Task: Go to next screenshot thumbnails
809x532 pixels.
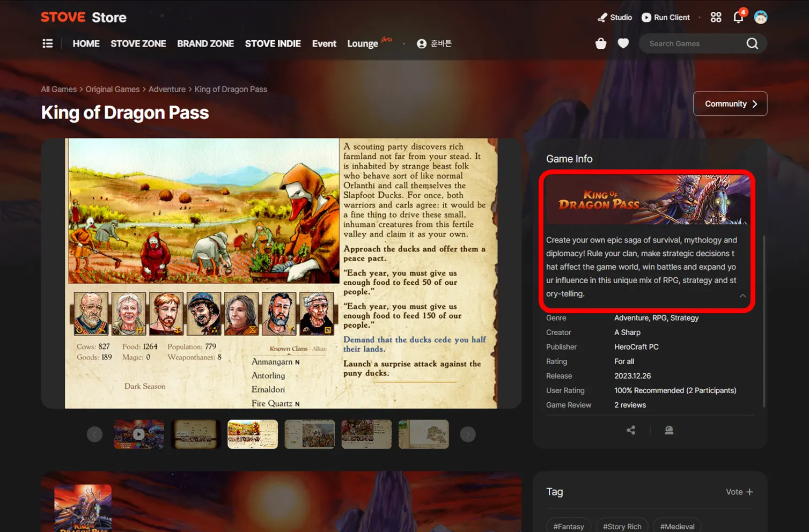Action: (468, 434)
